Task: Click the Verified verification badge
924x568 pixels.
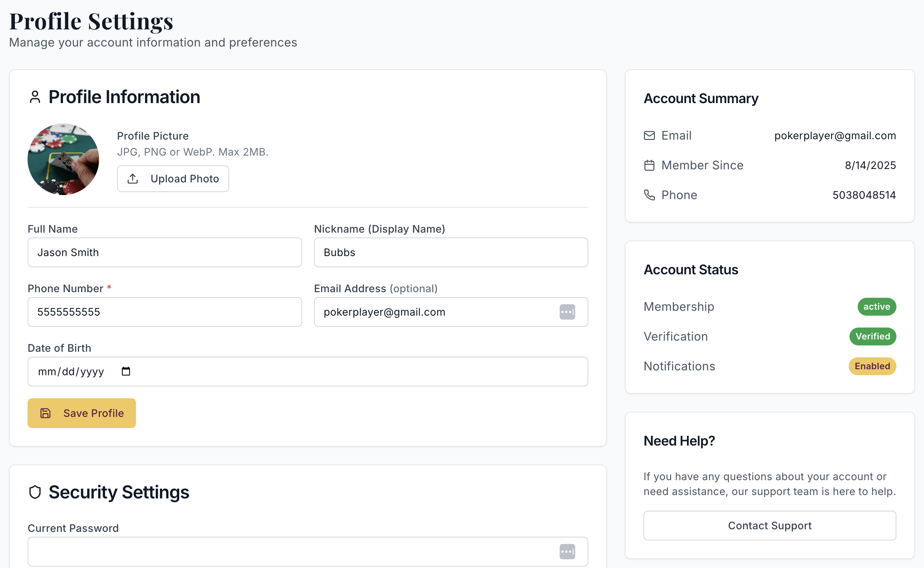Action: coord(873,336)
